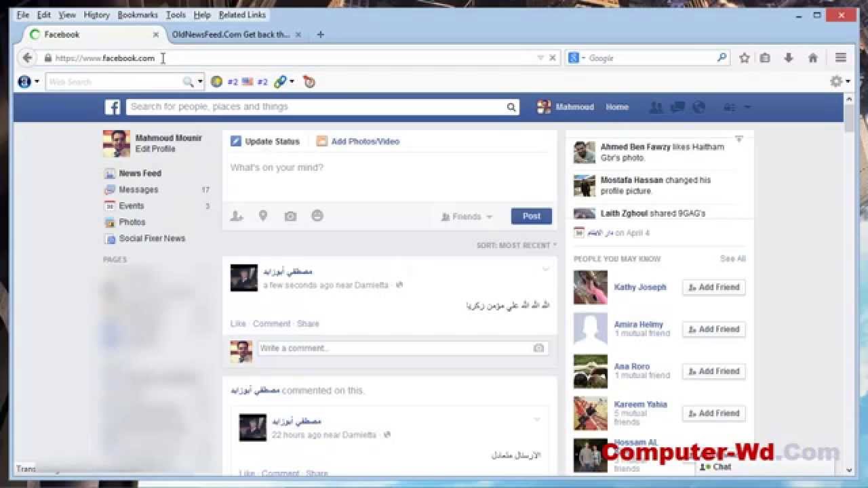The height and width of the screenshot is (488, 868).
Task: Open the bookmarks list icon
Action: pos(765,58)
